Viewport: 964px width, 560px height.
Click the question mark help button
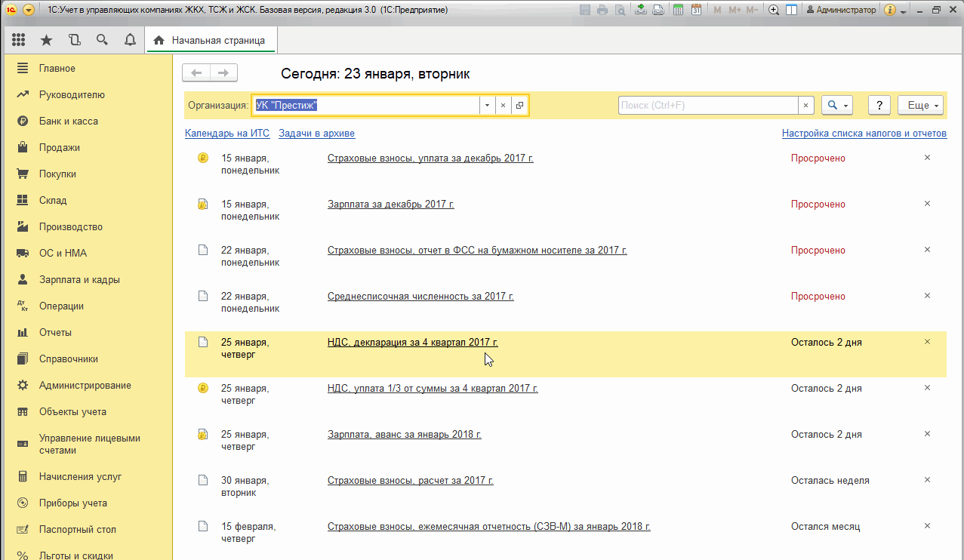click(x=879, y=106)
